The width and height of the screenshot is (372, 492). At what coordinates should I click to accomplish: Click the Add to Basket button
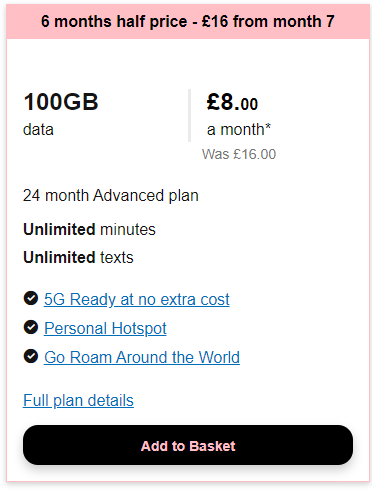tap(188, 445)
